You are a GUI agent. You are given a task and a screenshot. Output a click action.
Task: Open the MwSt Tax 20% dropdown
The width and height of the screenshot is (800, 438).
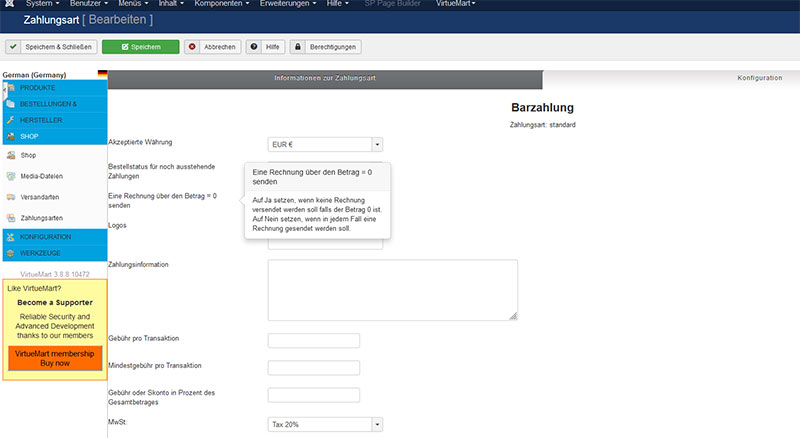click(325, 424)
